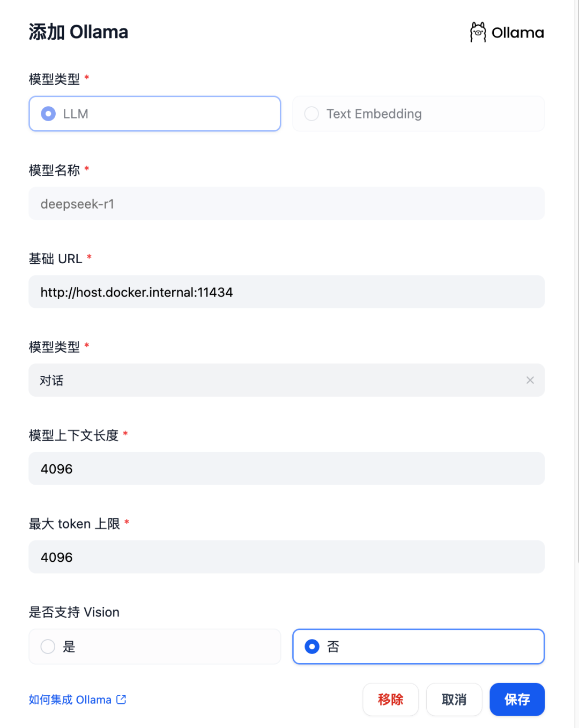Select 否 for Vision support
Viewport: 579px width, 728px height.
click(311, 647)
